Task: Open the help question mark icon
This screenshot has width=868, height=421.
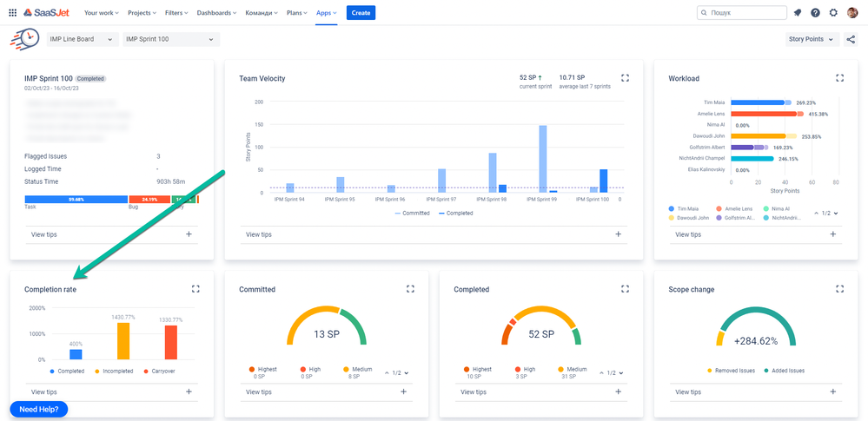Action: click(x=815, y=13)
